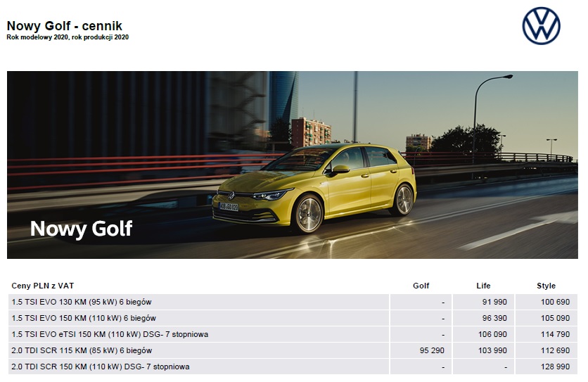Viewport: 588px width, 382px height.
Task: Click the 'Golf' column header
Action: pos(421,286)
